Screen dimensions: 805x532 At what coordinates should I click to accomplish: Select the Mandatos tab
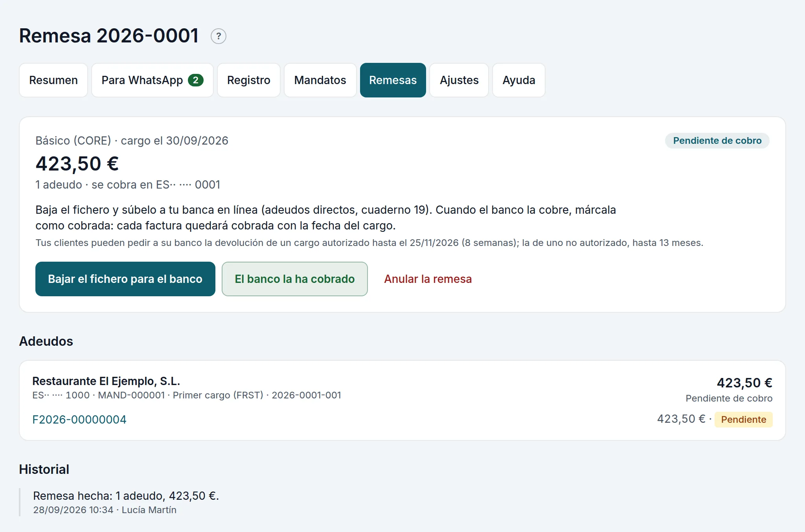(320, 80)
